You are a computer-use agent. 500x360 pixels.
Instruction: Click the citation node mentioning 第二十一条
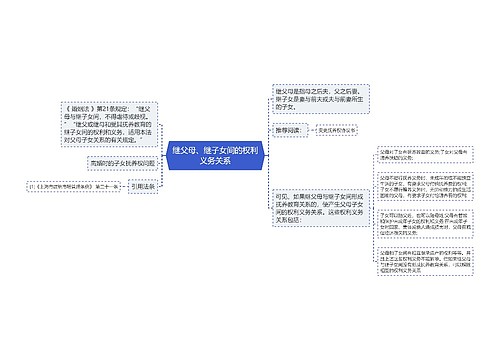(x=73, y=187)
